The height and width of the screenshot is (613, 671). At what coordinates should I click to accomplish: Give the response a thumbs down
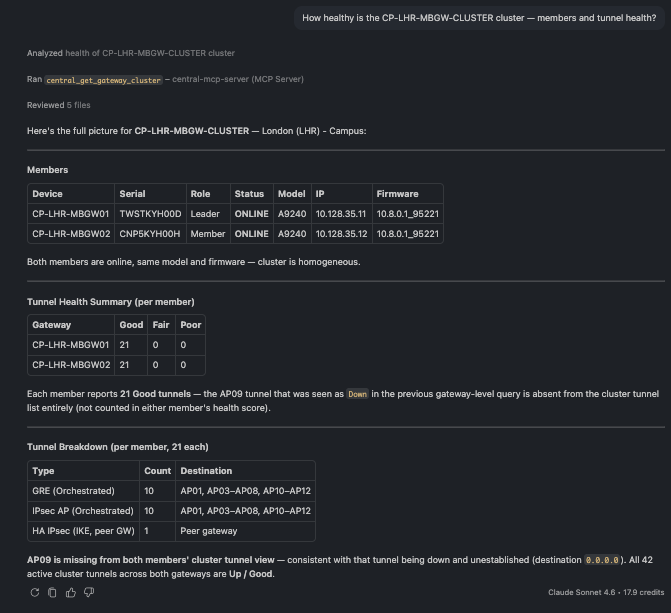89,592
